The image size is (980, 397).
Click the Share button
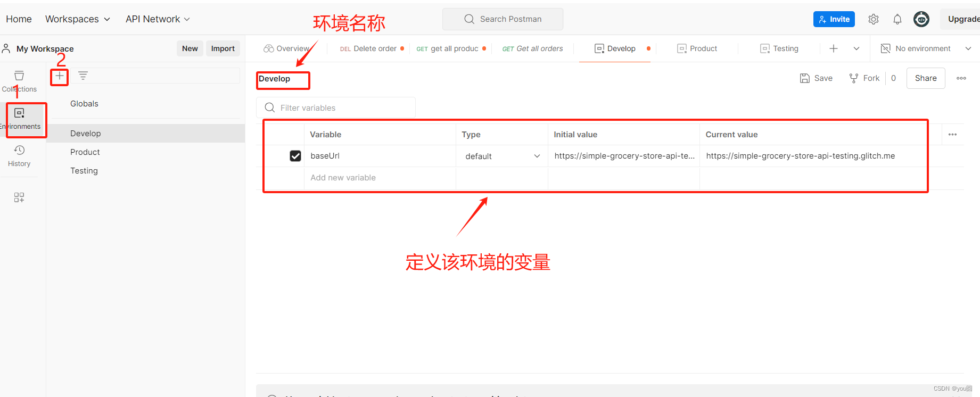click(x=926, y=78)
